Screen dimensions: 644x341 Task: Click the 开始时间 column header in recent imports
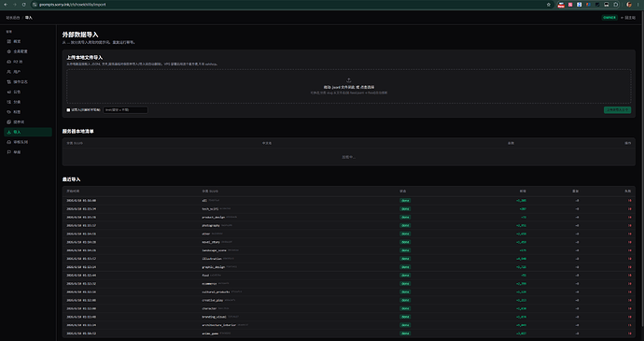pyautogui.click(x=73, y=191)
